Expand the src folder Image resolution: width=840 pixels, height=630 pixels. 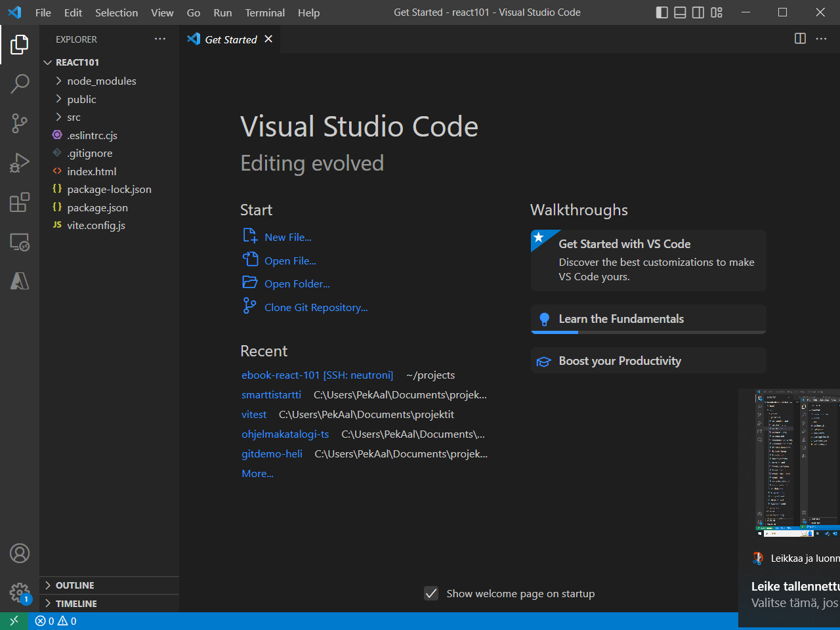point(109,117)
